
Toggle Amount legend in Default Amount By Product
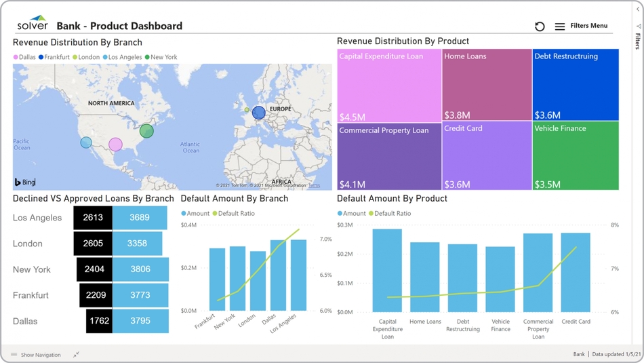(x=351, y=213)
